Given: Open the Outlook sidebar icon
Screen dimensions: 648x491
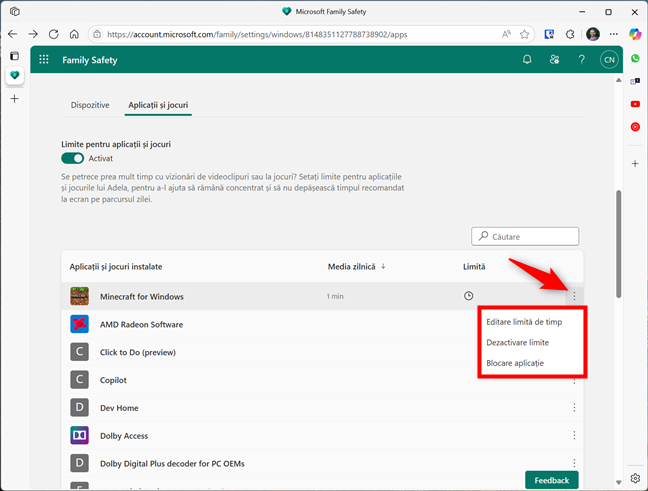Looking at the screenshot, I should click(635, 81).
